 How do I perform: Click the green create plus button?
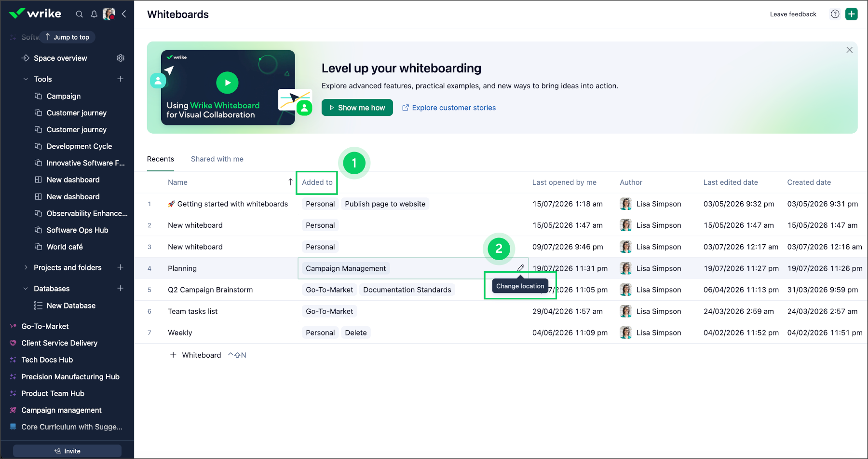pyautogui.click(x=852, y=14)
